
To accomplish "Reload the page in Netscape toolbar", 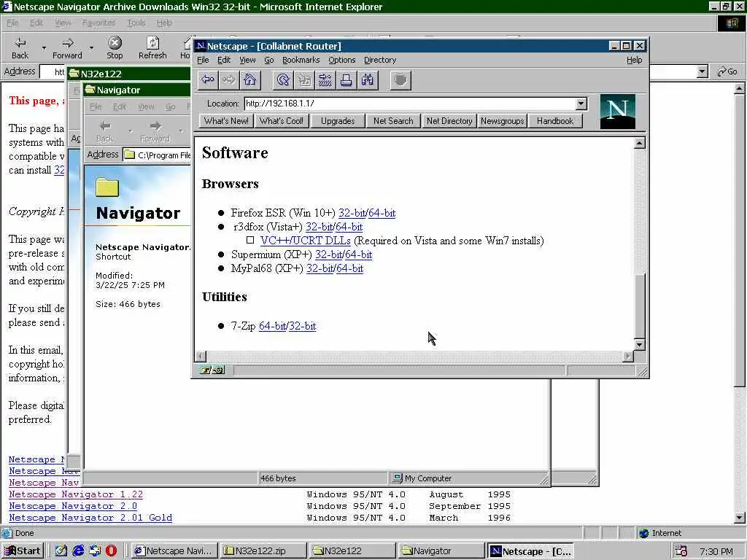I will (283, 79).
